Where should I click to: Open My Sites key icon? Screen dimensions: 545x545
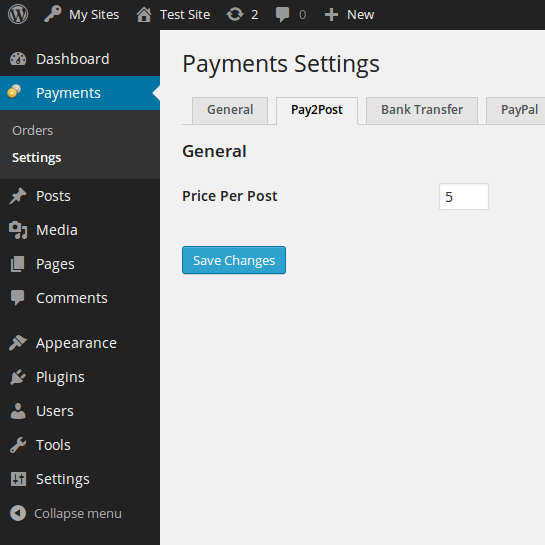tap(52, 14)
